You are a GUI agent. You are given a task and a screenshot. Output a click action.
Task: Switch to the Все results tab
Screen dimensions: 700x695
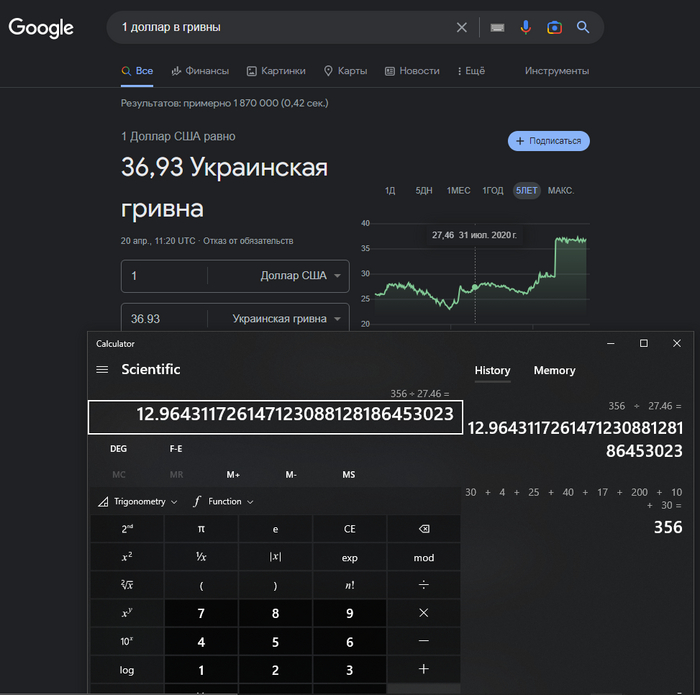point(138,71)
